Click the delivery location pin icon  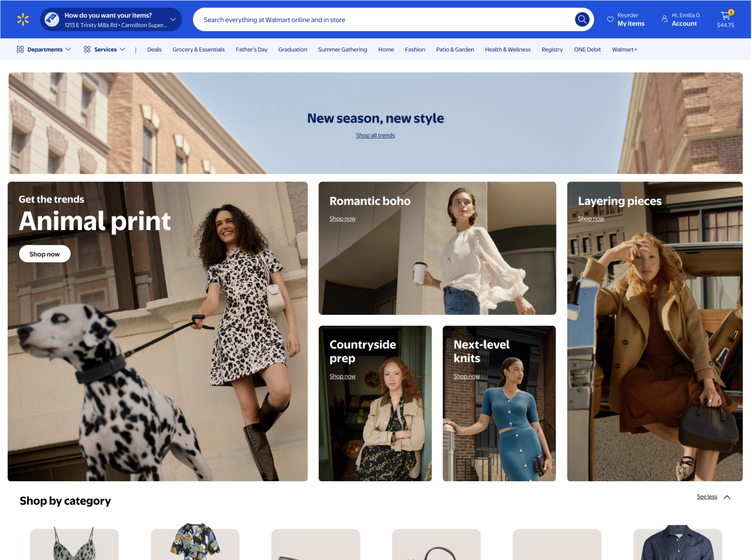click(x=52, y=20)
